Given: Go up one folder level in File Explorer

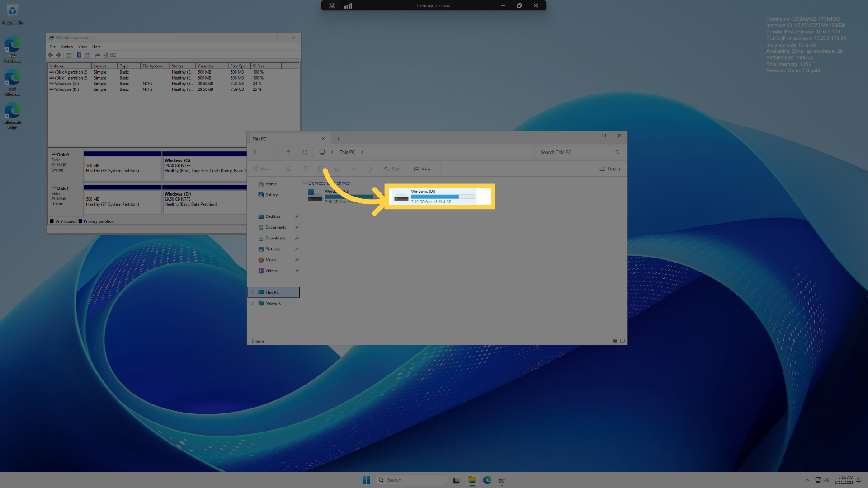Looking at the screenshot, I should [288, 152].
